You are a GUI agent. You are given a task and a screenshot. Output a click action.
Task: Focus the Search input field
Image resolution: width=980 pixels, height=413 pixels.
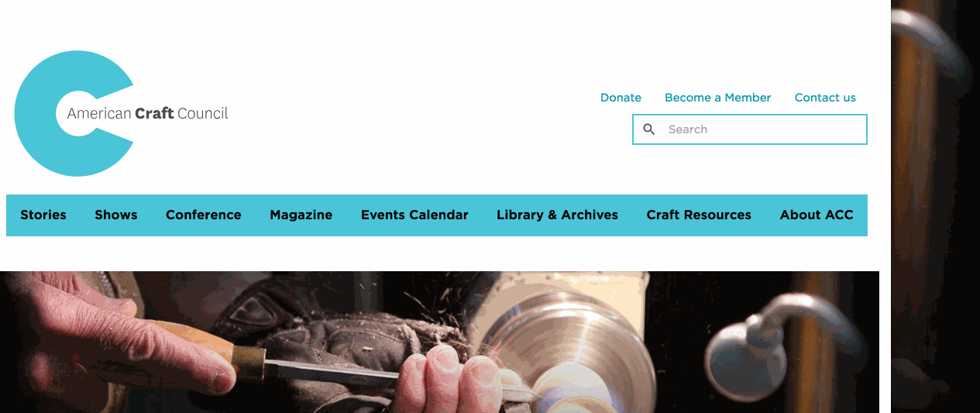click(749, 129)
